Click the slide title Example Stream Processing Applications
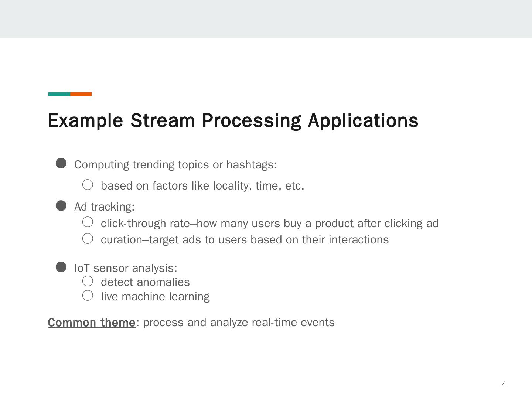532x399 pixels. [233, 121]
